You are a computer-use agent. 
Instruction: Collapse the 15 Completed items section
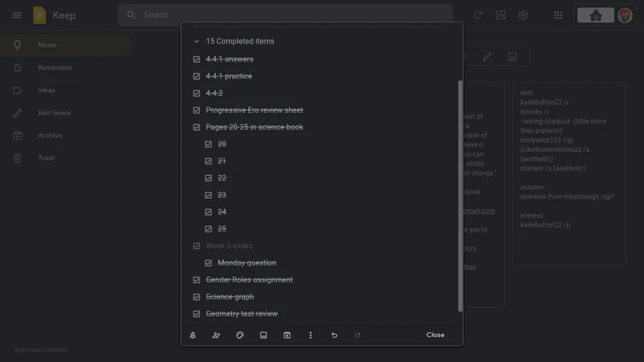point(196,42)
